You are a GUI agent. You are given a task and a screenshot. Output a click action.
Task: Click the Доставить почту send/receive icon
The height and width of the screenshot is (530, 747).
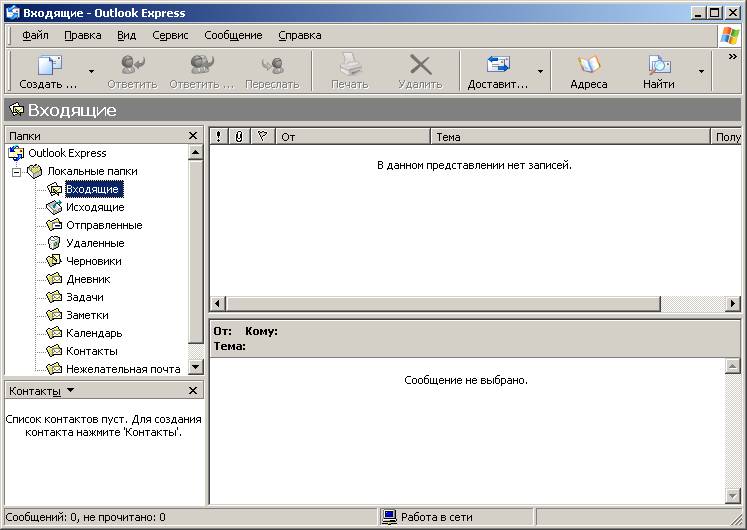(498, 64)
